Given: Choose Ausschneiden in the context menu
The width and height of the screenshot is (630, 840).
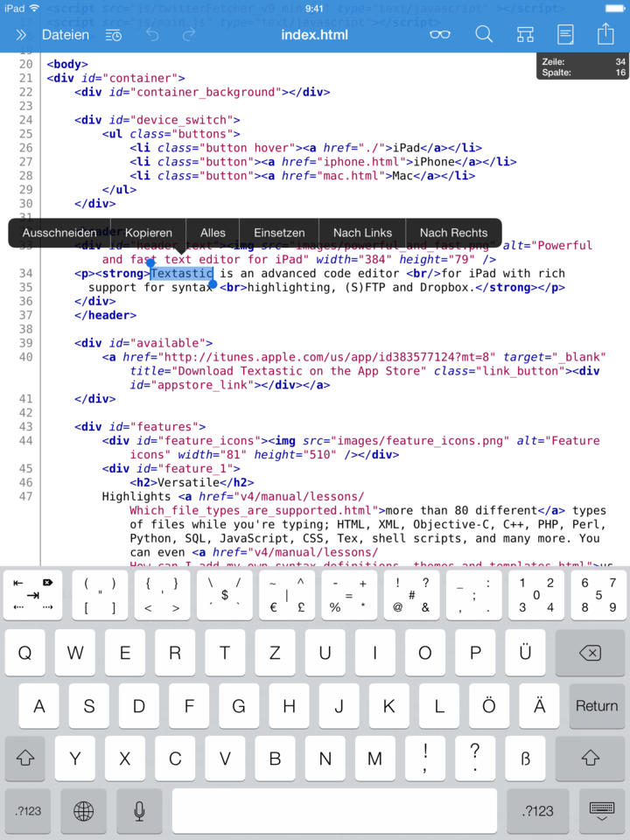Looking at the screenshot, I should pyautogui.click(x=59, y=233).
